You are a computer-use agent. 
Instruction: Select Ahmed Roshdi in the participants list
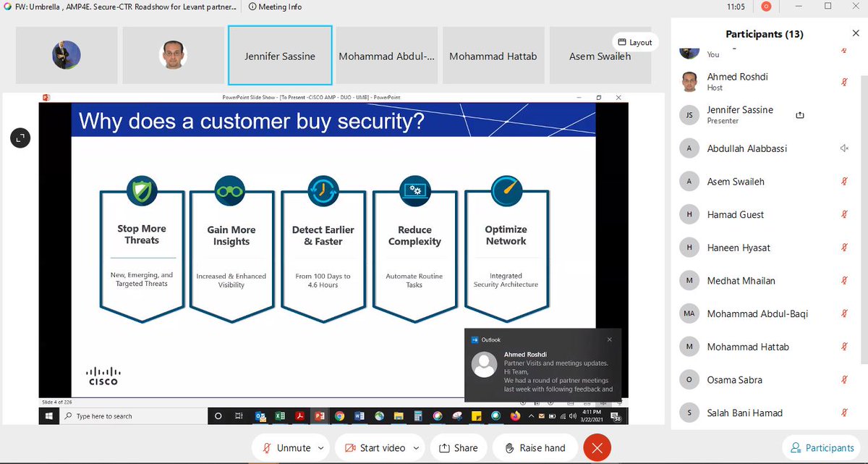(x=767, y=82)
